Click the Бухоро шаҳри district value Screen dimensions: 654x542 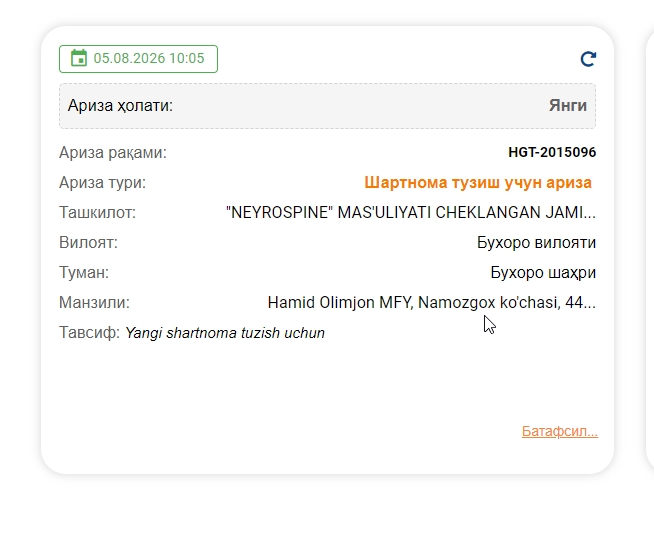click(543, 272)
